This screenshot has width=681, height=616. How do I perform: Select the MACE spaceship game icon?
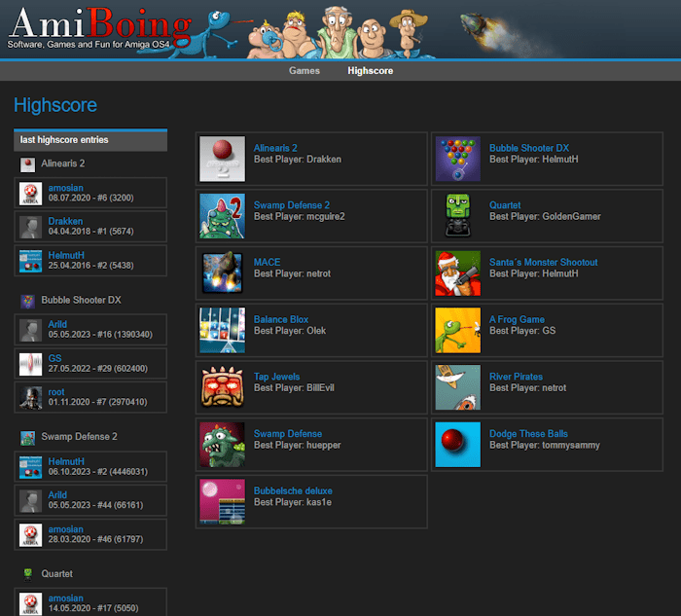coord(223,272)
